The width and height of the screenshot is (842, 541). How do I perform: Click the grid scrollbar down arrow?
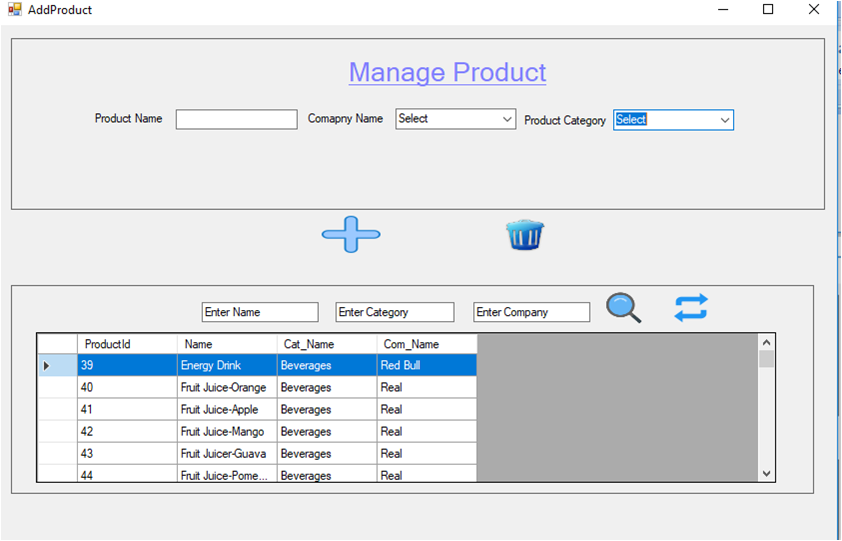click(x=766, y=473)
